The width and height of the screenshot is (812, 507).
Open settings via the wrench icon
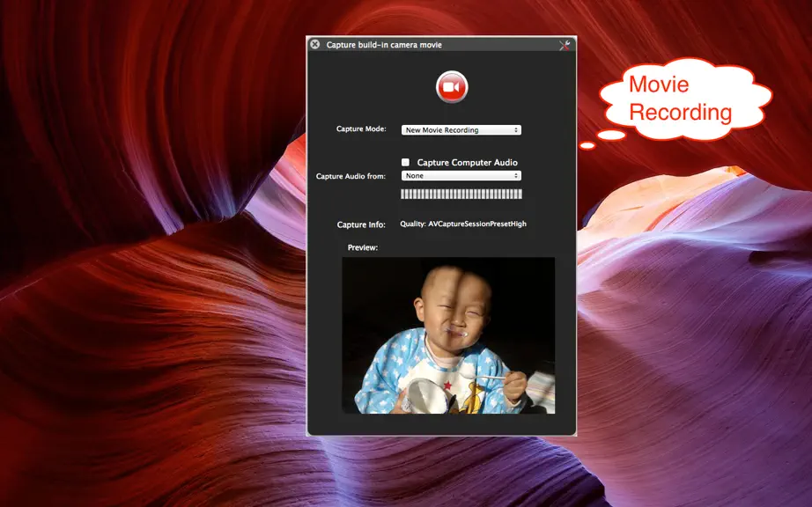565,45
